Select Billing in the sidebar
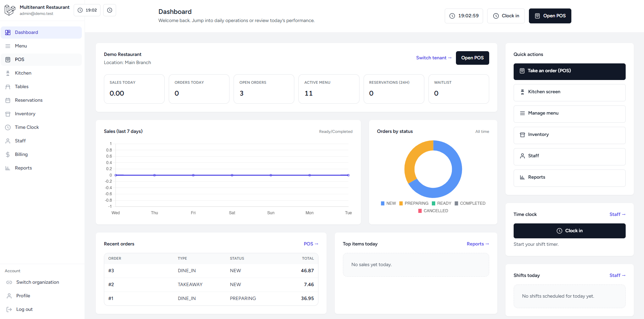Screen dimensions: 644x319 [x=21, y=154]
